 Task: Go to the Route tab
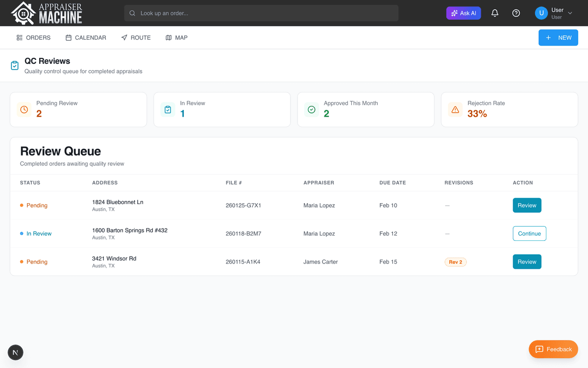[136, 38]
